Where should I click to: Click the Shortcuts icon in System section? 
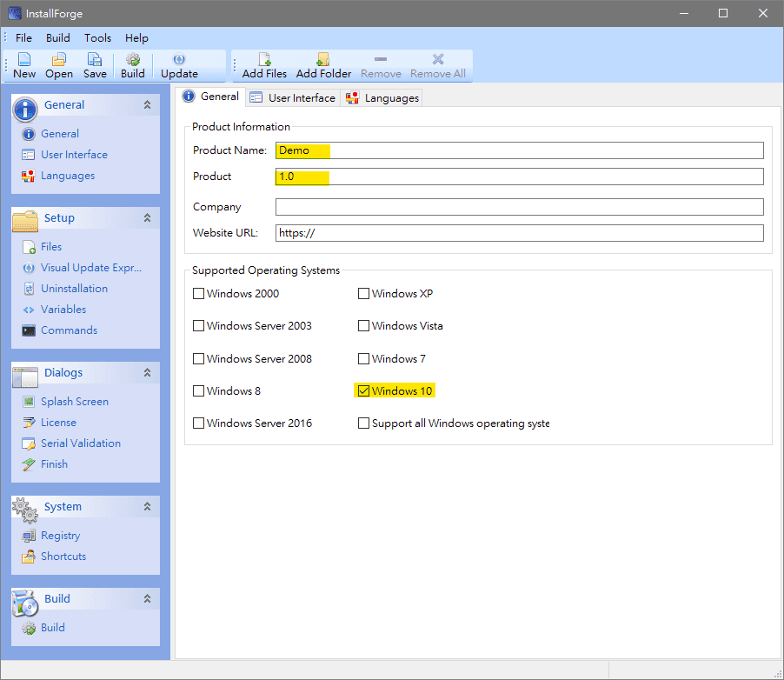click(x=29, y=557)
